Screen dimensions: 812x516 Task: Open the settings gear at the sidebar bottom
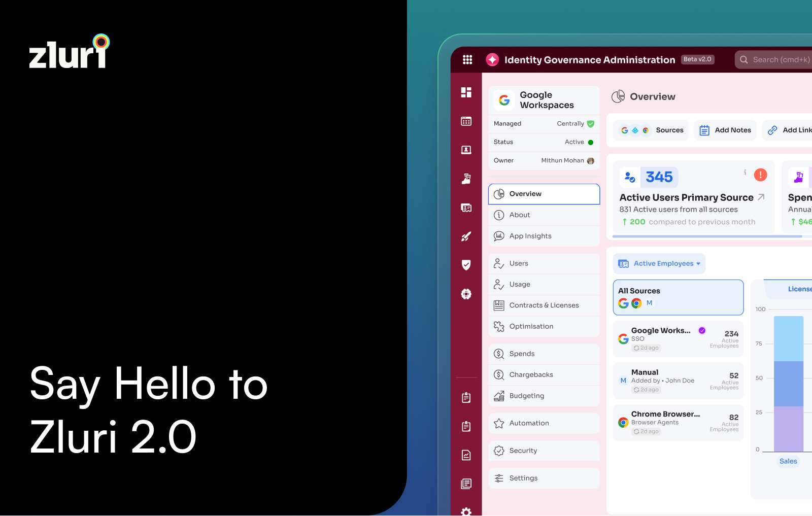point(466,511)
